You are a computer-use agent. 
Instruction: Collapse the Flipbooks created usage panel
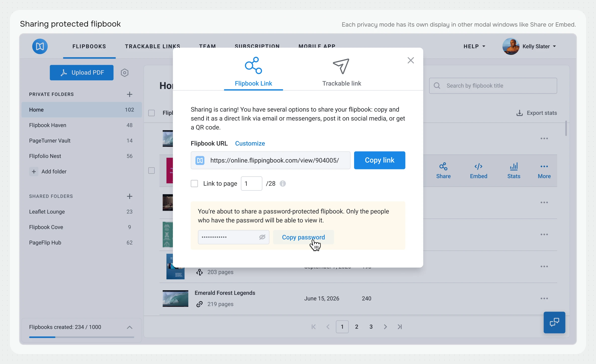tap(129, 327)
